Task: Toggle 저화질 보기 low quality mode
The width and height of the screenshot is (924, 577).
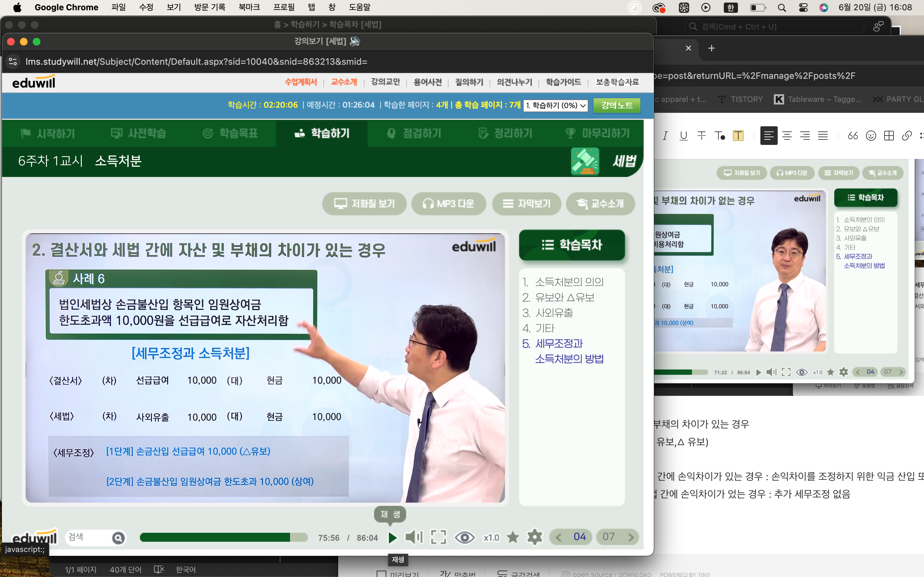Action: pyautogui.click(x=364, y=204)
